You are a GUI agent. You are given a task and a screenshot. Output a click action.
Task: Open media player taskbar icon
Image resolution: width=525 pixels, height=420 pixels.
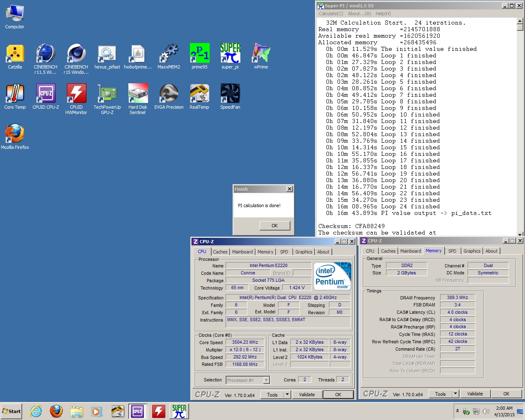[96, 411]
